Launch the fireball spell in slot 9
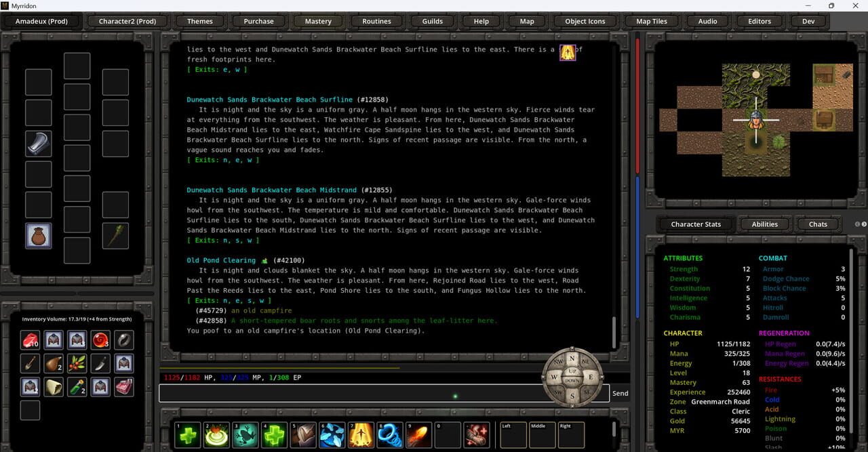Image resolution: width=868 pixels, height=452 pixels. tap(418, 435)
